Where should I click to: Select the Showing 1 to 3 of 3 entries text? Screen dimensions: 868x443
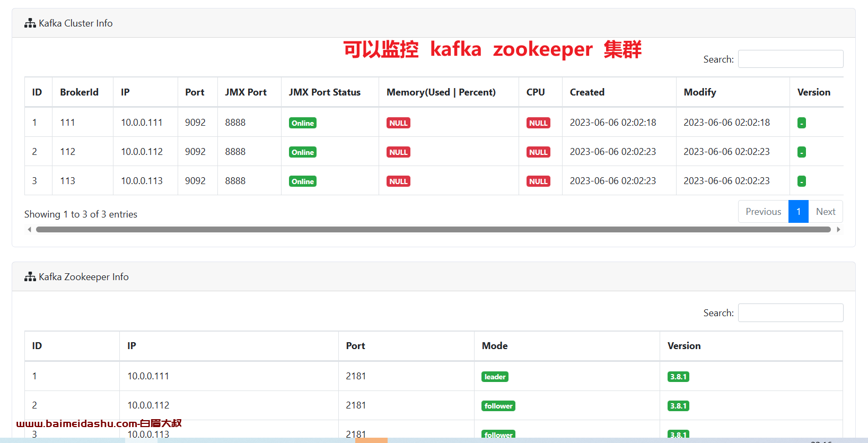[81, 214]
